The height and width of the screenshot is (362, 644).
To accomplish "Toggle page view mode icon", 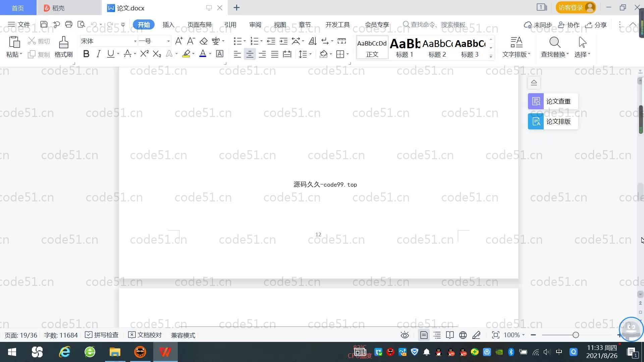I will tap(424, 335).
